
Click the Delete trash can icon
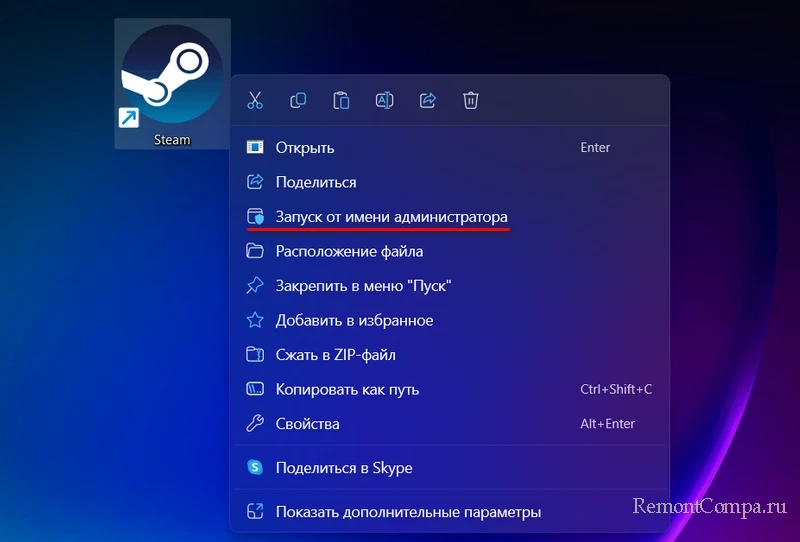pyautogui.click(x=471, y=100)
